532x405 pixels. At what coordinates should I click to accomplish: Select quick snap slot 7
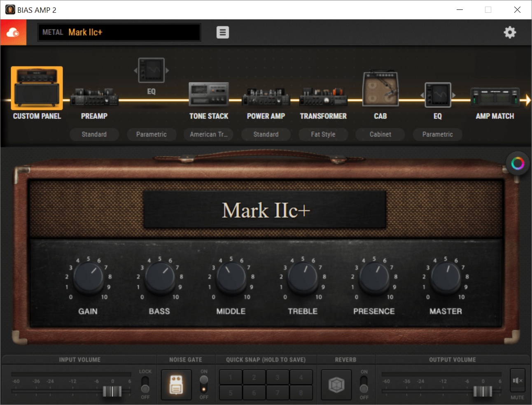[x=278, y=393]
